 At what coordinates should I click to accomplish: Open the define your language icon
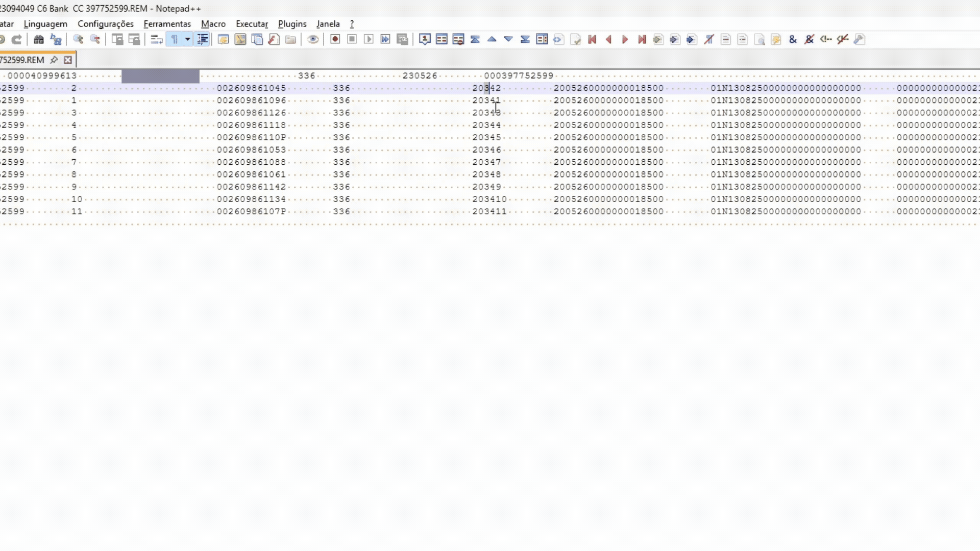tap(223, 39)
